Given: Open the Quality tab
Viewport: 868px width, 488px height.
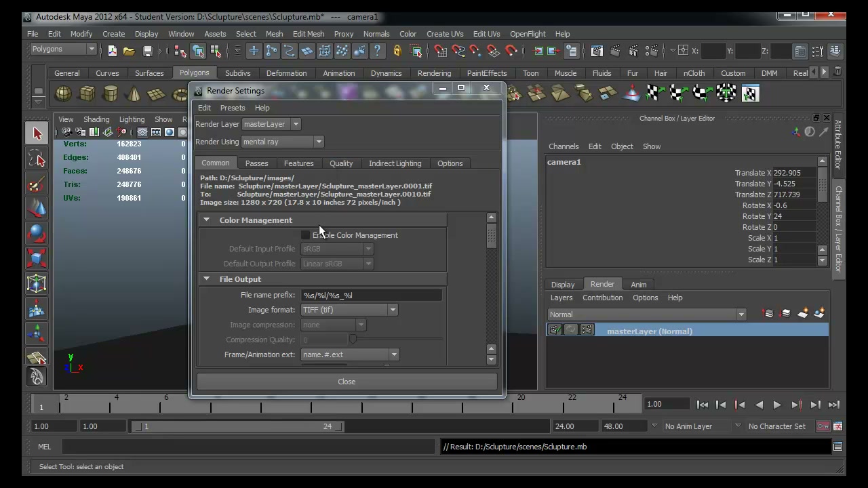Looking at the screenshot, I should [341, 163].
